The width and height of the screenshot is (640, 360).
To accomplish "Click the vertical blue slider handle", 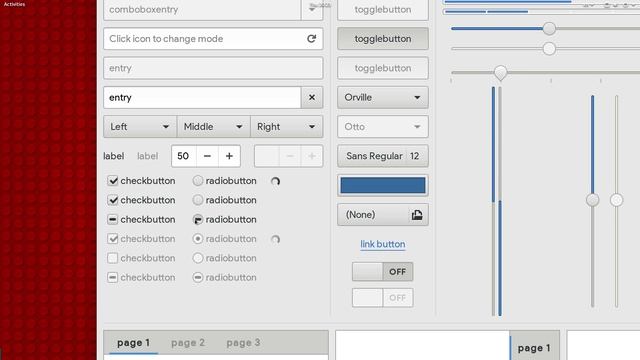I will tap(593, 200).
